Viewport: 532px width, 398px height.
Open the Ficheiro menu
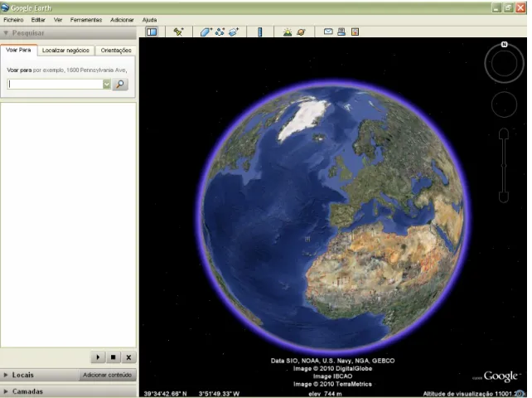(13, 20)
